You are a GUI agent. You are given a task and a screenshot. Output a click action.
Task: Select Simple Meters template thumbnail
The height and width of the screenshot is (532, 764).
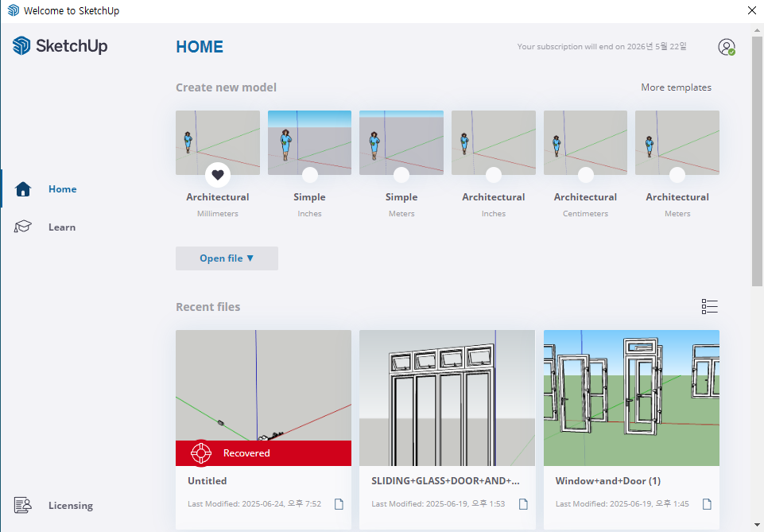(x=401, y=142)
